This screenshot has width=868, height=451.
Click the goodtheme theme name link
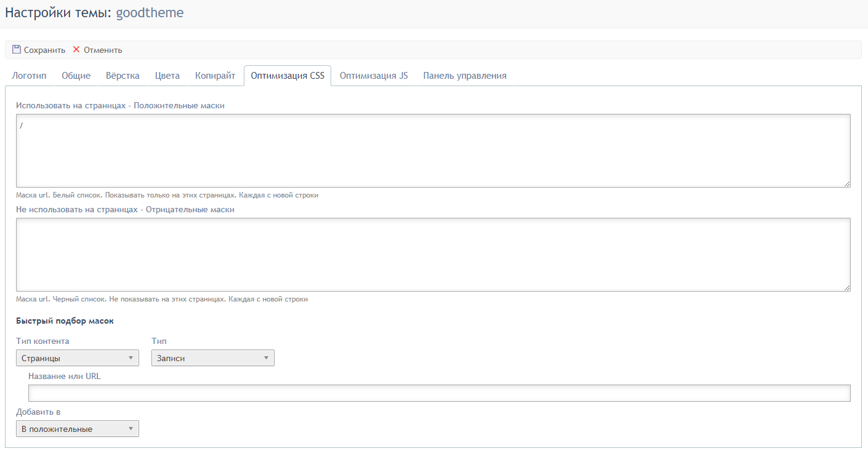click(150, 12)
